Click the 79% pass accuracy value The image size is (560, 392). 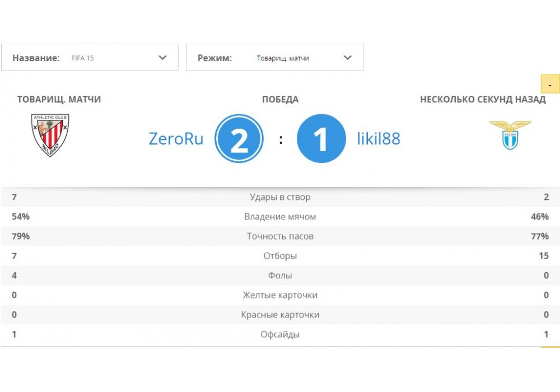[21, 236]
